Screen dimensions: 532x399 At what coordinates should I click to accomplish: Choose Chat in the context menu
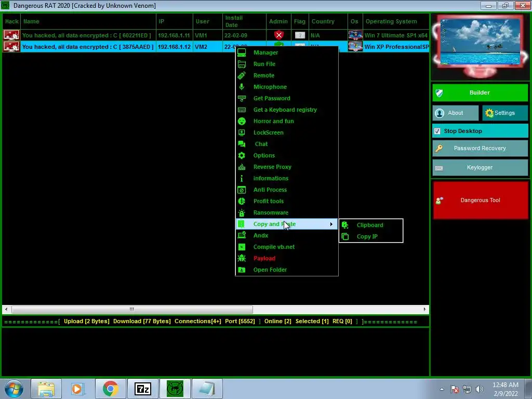261,144
